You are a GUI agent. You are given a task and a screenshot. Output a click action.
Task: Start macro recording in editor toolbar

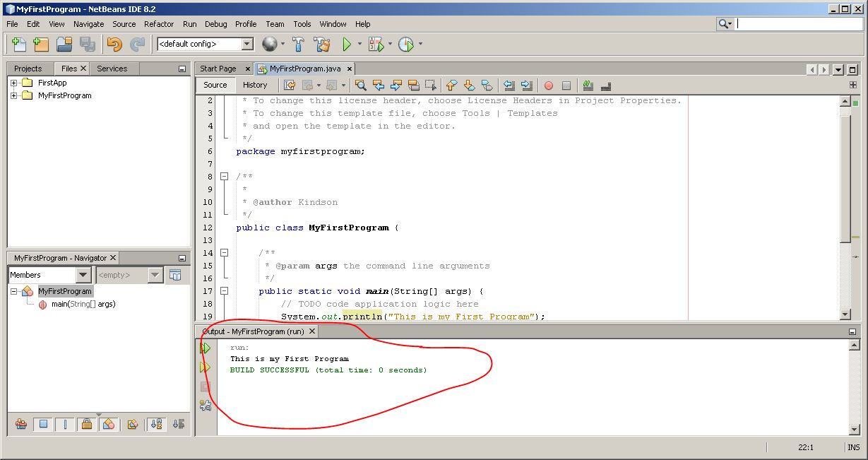[x=548, y=85]
